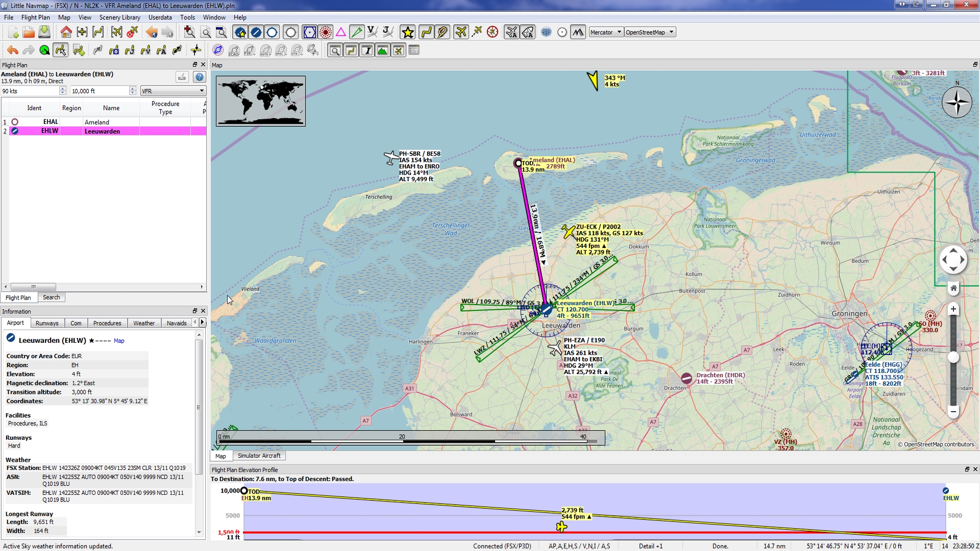The image size is (980, 551).
Task: Toggle Jet airways display
Action: 388,32
